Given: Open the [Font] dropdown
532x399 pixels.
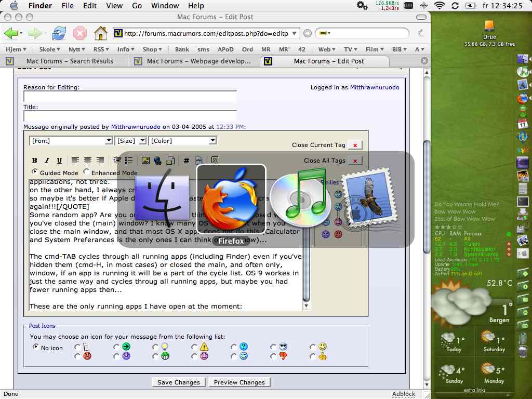Looking at the screenshot, I should pyautogui.click(x=71, y=141).
